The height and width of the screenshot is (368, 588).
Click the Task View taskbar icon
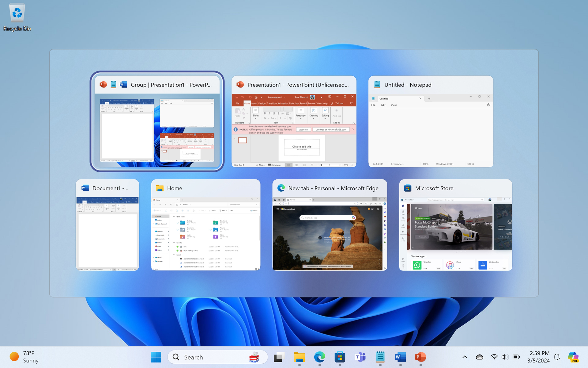279,357
